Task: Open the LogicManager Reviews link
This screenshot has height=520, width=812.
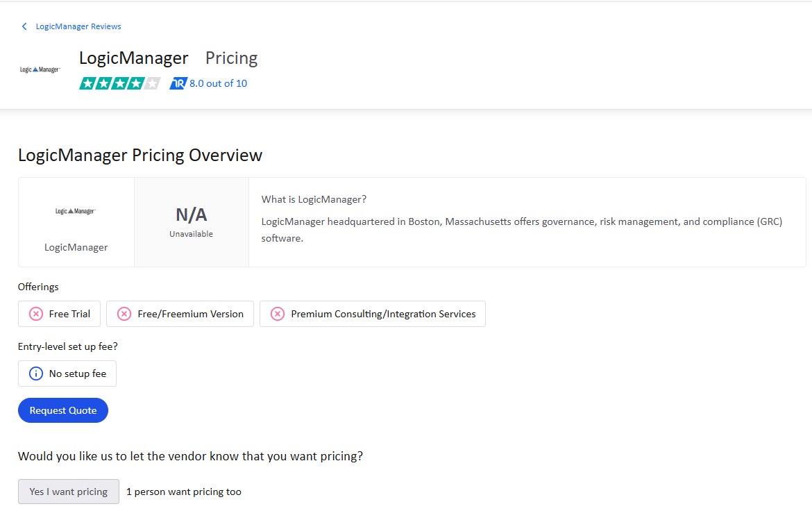Action: point(78,26)
